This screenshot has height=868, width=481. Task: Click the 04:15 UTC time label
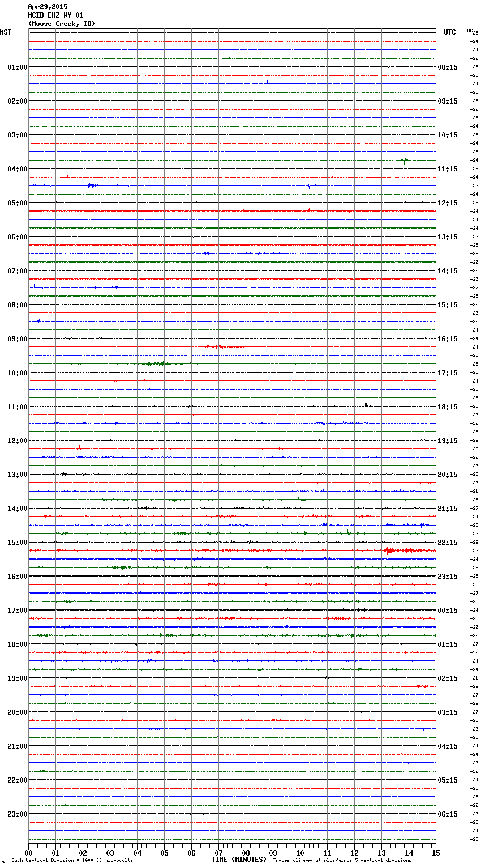[448, 746]
